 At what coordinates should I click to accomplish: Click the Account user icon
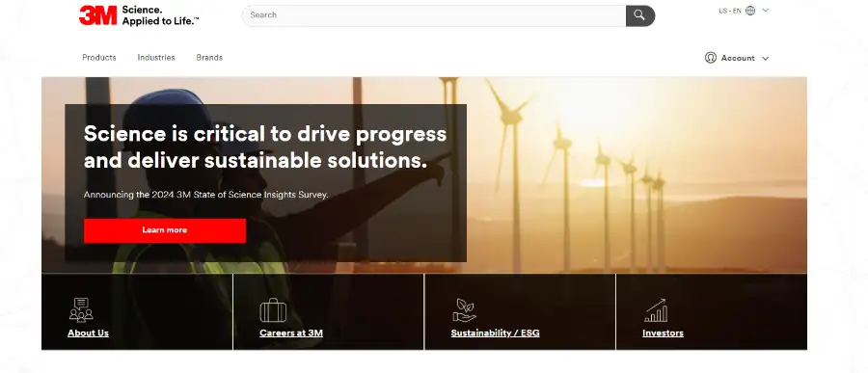coord(711,58)
